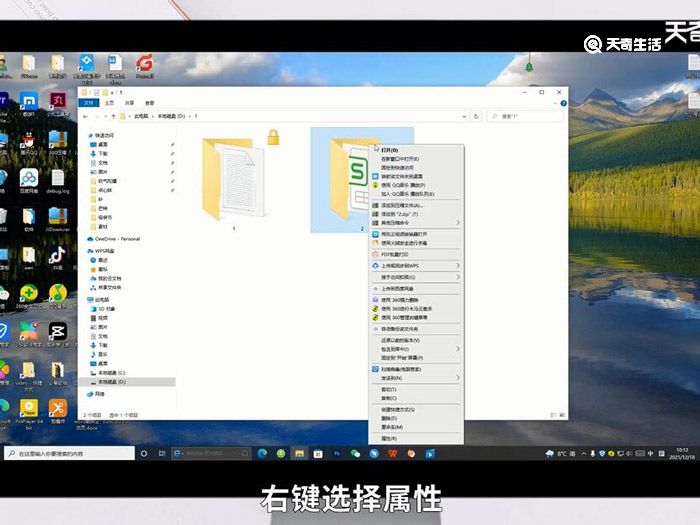
Task: Choose PDF批量打印 in context menu
Action: click(416, 254)
